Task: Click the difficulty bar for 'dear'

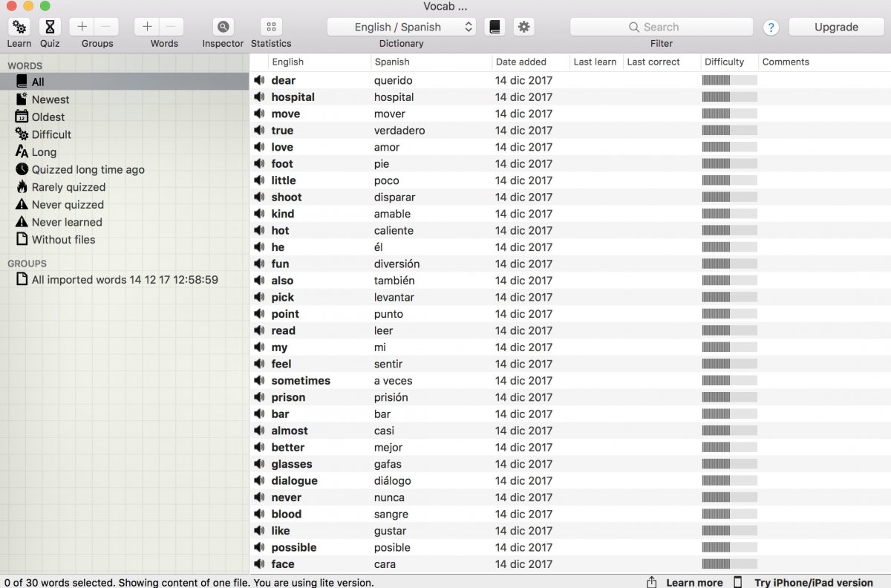Action: 729,80
